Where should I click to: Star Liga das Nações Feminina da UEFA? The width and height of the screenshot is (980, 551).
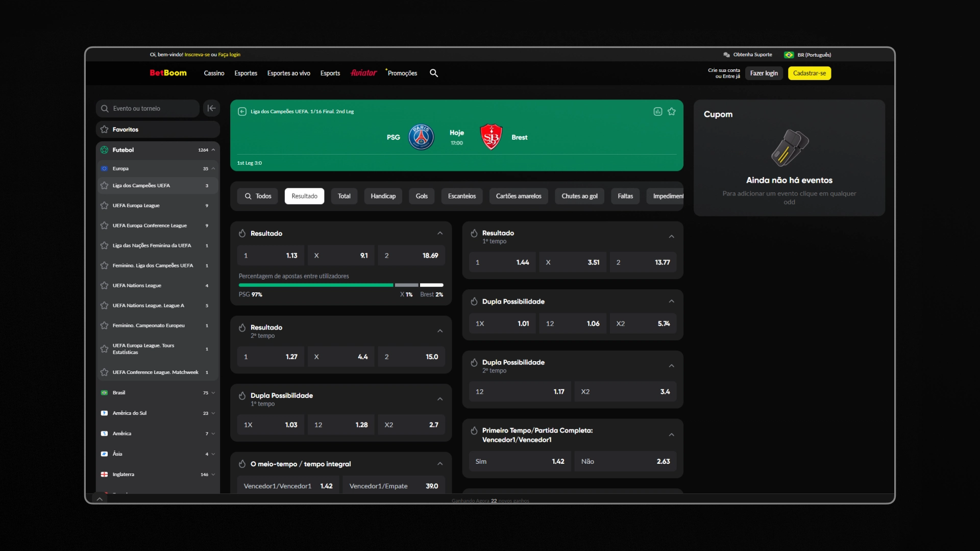coord(105,245)
